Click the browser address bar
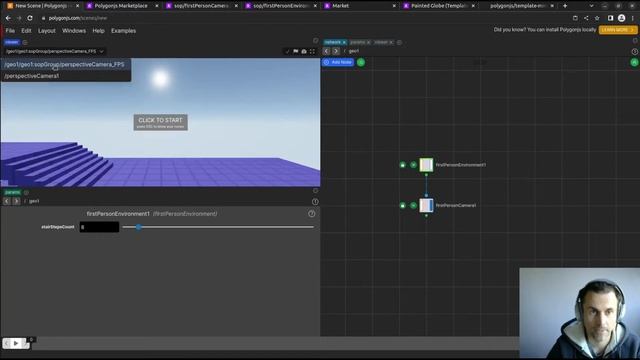The width and height of the screenshot is (640, 360). 302,18
